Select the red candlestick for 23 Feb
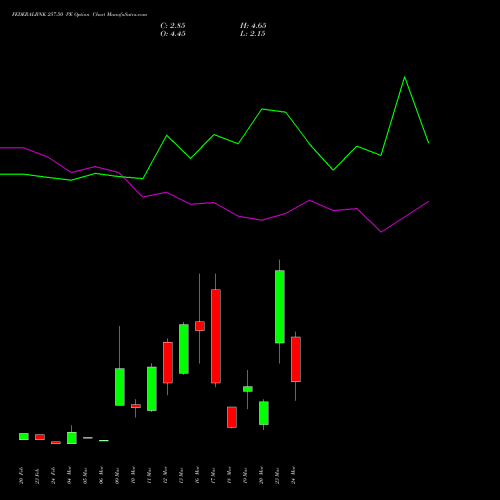Viewport: 500px width, 500px height. 40,437
